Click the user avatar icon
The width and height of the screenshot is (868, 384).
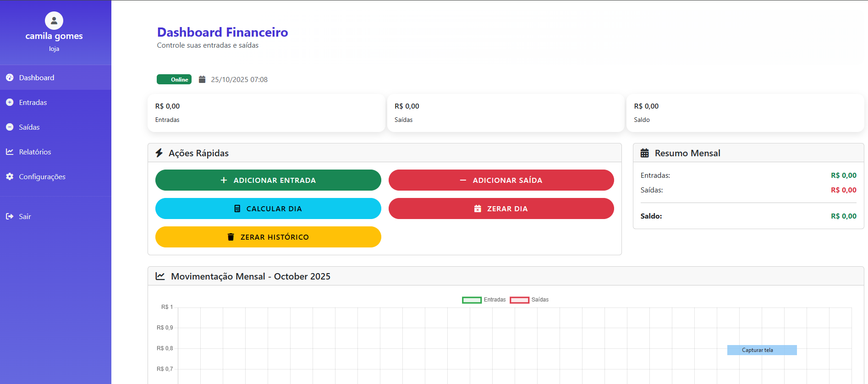tap(54, 21)
